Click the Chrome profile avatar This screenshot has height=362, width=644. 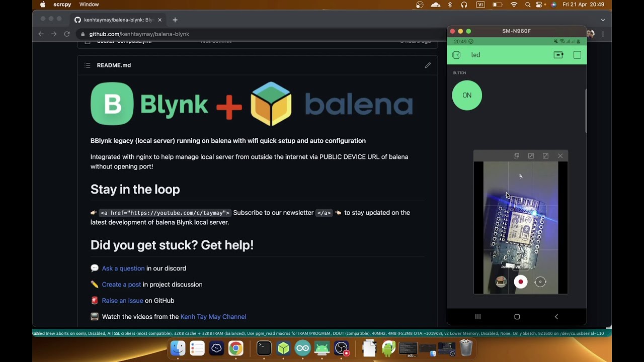click(x=591, y=34)
